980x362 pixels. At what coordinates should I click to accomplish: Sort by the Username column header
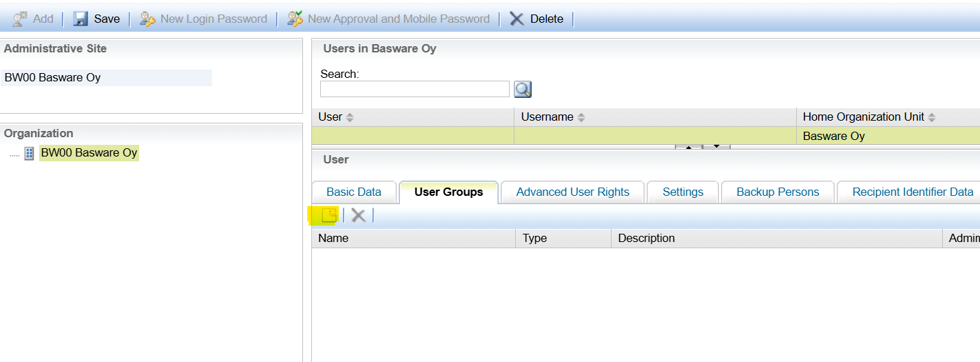click(655, 117)
